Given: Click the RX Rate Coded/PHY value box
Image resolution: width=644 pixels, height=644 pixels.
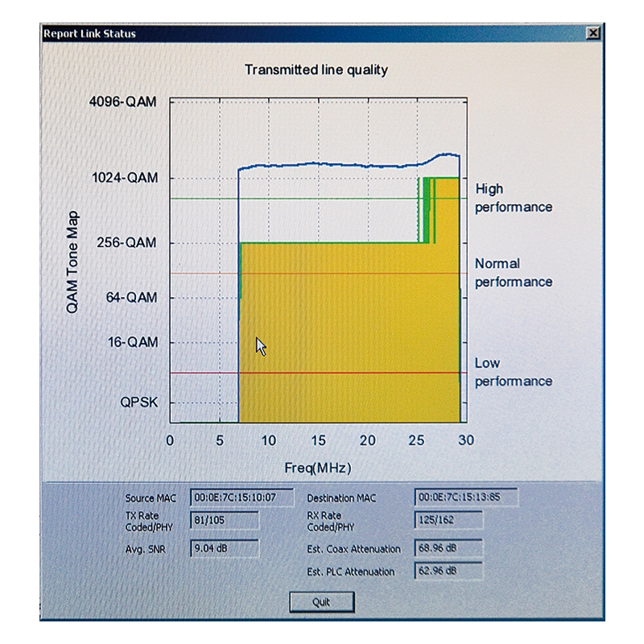Looking at the screenshot, I should click(448, 520).
